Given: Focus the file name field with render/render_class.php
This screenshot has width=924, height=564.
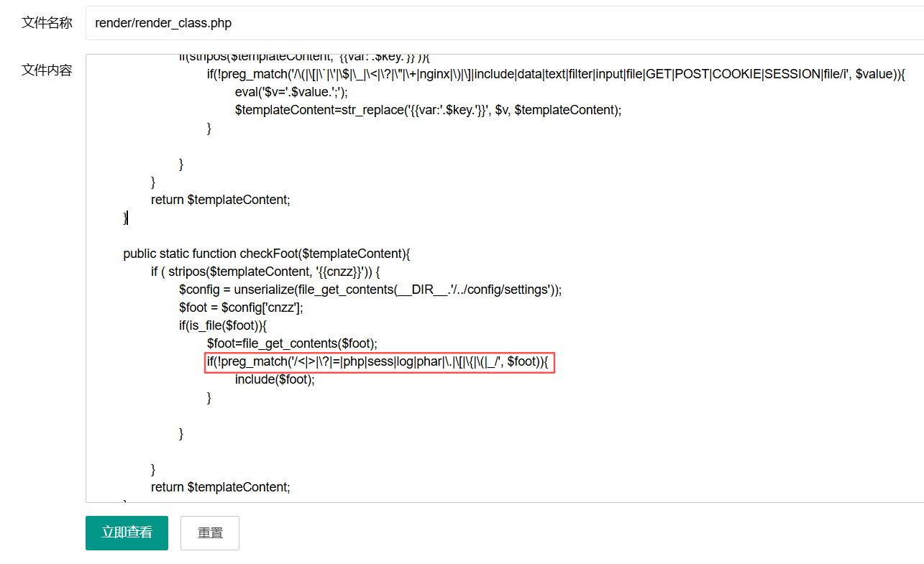Looking at the screenshot, I should (503, 23).
